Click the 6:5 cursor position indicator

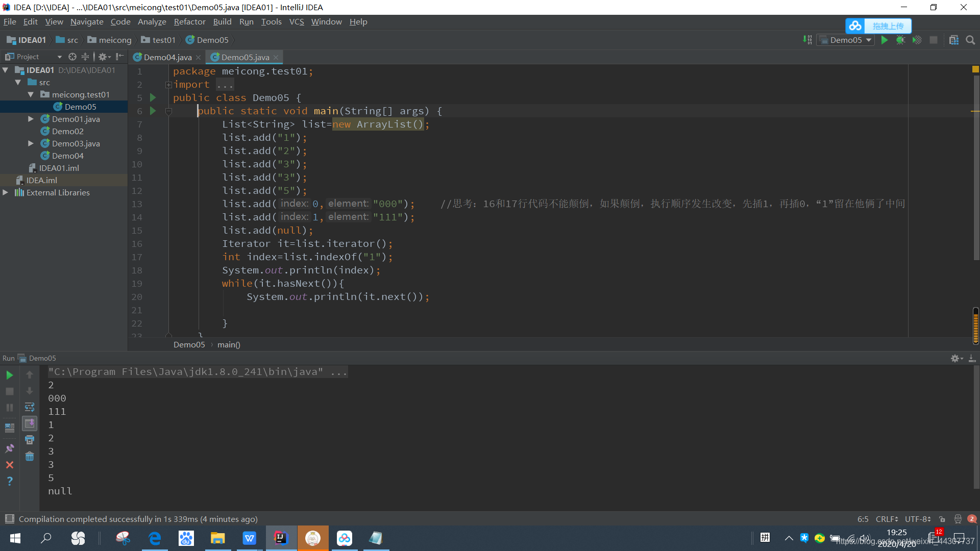tap(863, 519)
